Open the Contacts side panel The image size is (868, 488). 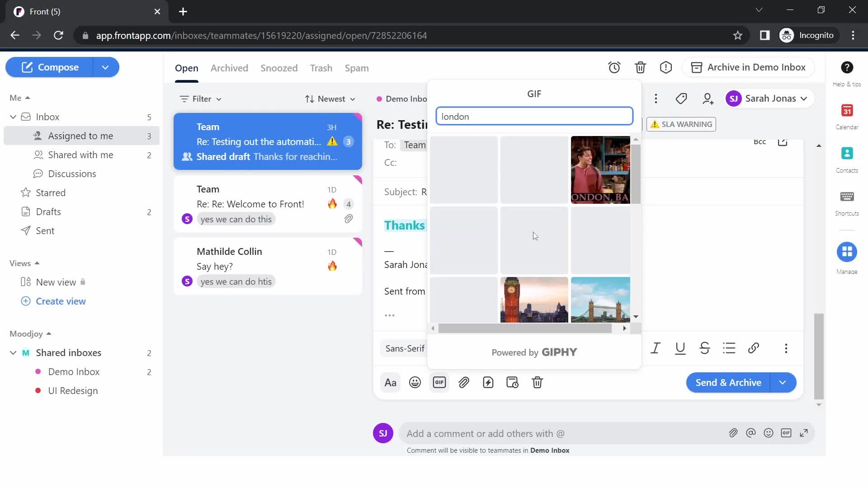click(847, 160)
